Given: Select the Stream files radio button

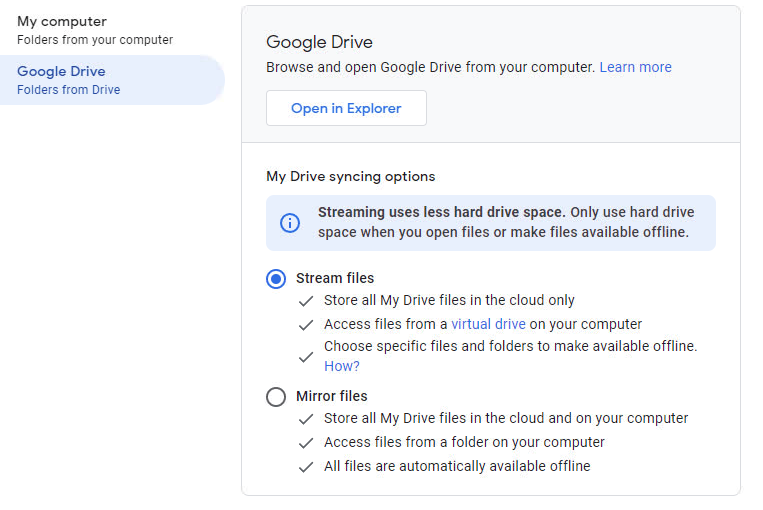Looking at the screenshot, I should point(276,279).
